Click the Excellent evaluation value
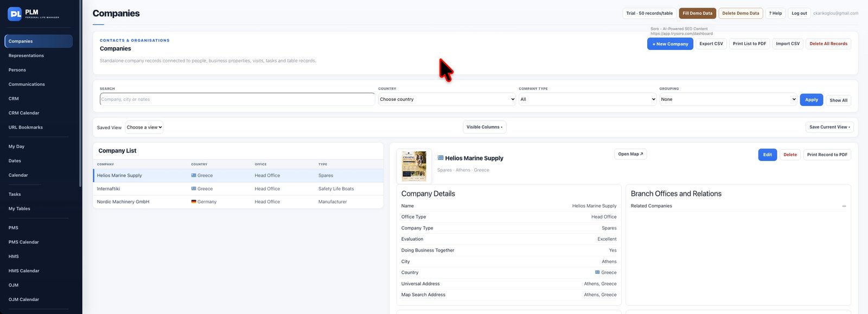868x314 pixels. [x=607, y=239]
